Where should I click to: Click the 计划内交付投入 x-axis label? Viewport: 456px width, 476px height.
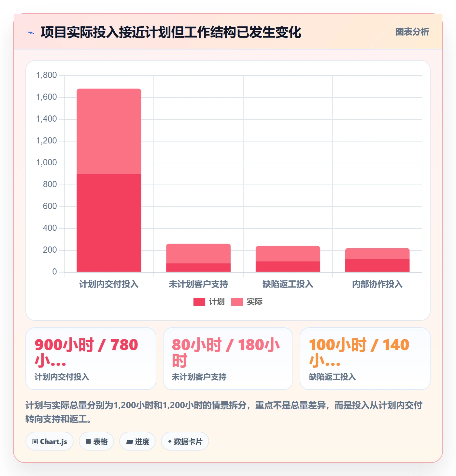click(x=109, y=284)
